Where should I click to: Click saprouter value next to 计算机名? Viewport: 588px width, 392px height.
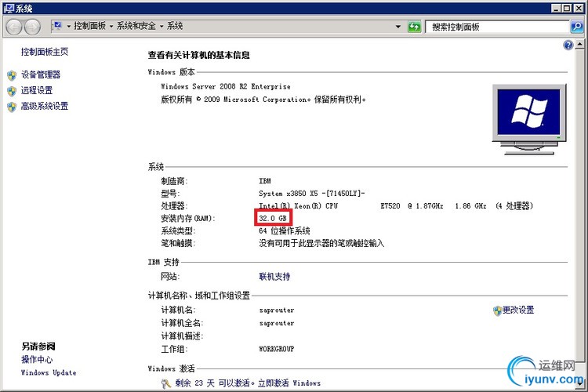tap(277, 310)
